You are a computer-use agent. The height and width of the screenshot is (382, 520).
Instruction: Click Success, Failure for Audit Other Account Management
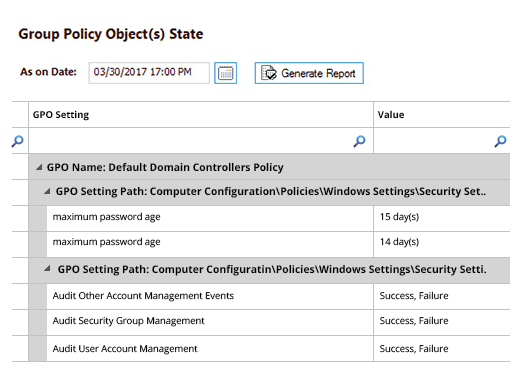click(442, 296)
